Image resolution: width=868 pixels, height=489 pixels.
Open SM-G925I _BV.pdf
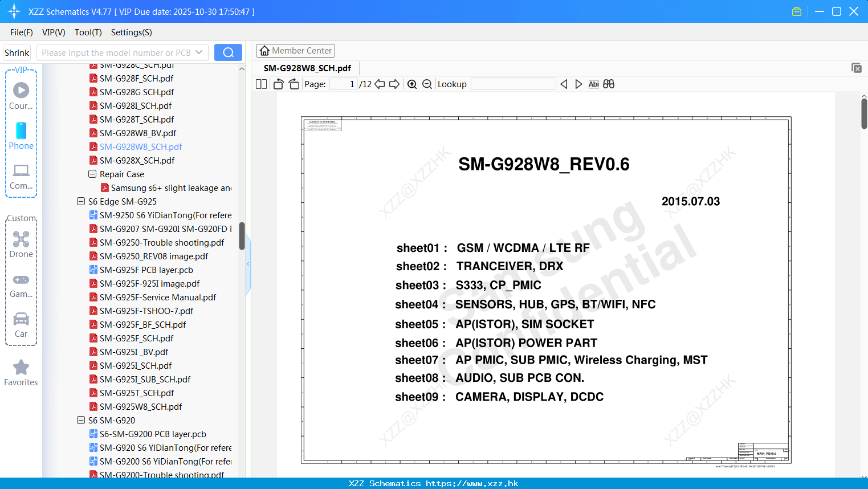click(134, 352)
